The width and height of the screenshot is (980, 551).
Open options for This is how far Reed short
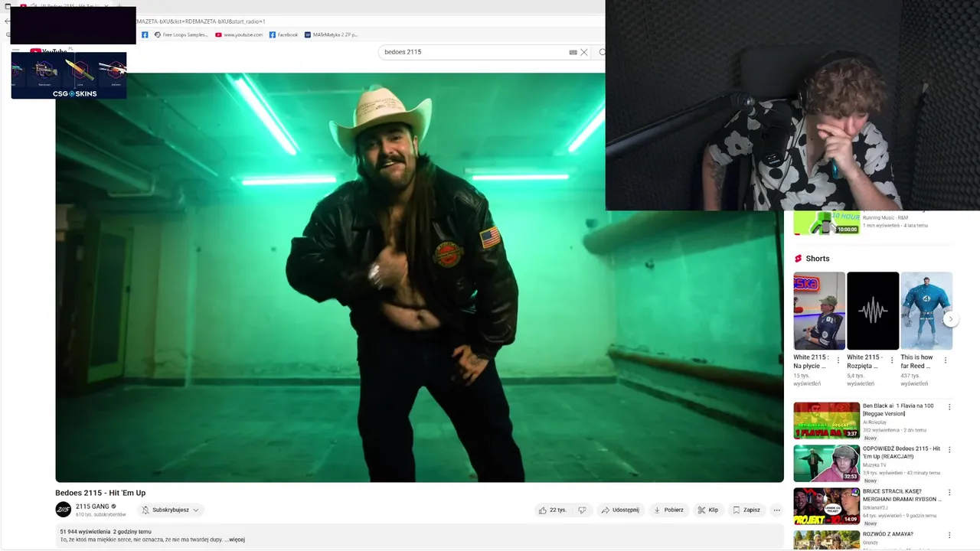(946, 360)
